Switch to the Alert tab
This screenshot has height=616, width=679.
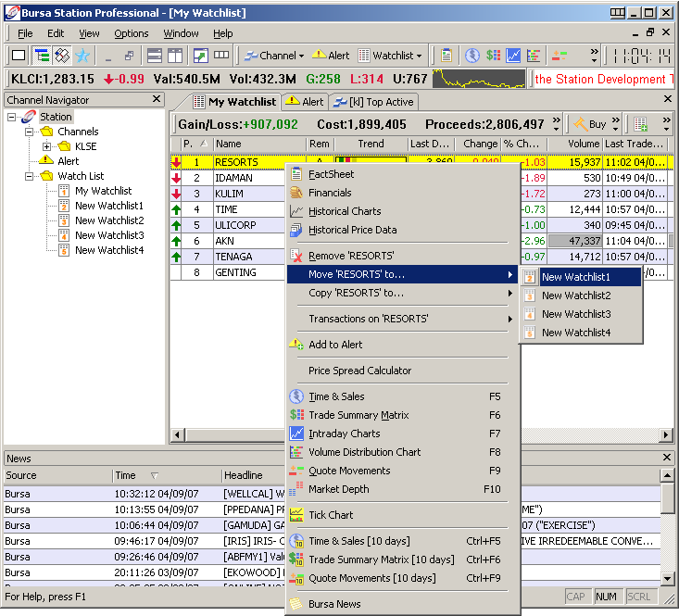[305, 102]
